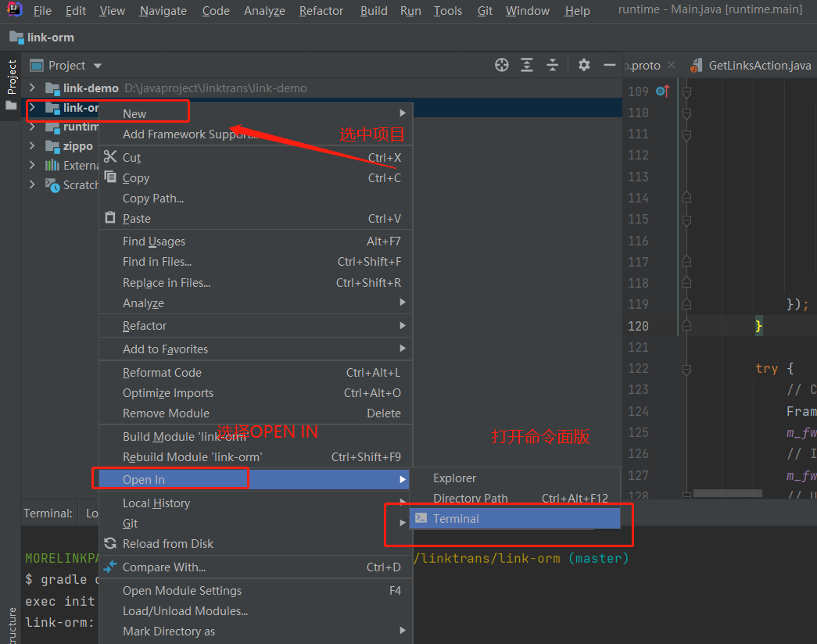Click the Expand All icon in Project panel
Image resolution: width=817 pixels, height=644 pixels.
coord(525,65)
